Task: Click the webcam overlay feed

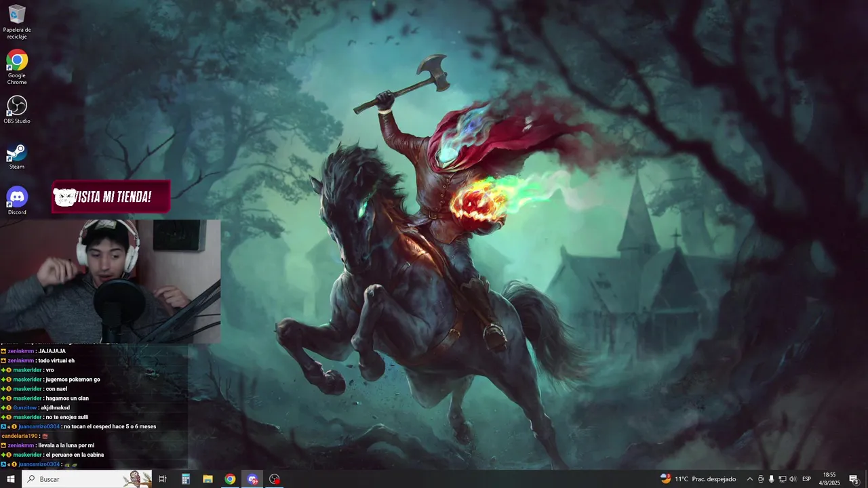Action: (110, 281)
